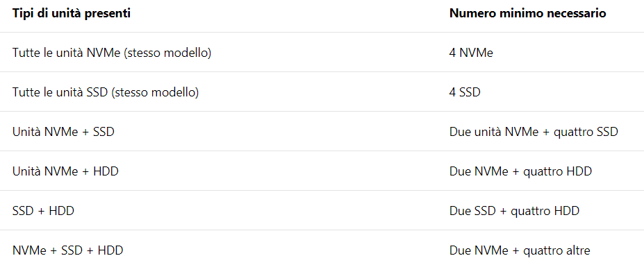
Task: Click 'Tutte le unità SSD (stesso modello)' text
Action: tap(106, 92)
